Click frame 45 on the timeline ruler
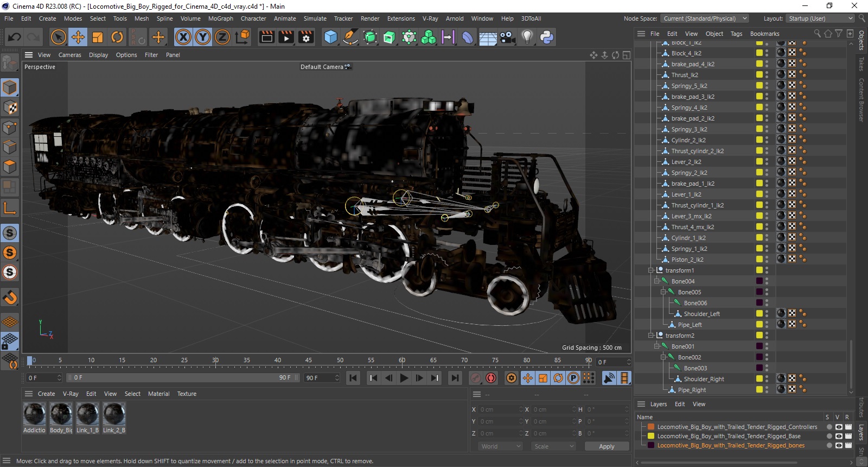The height and width of the screenshot is (467, 868). click(308, 360)
